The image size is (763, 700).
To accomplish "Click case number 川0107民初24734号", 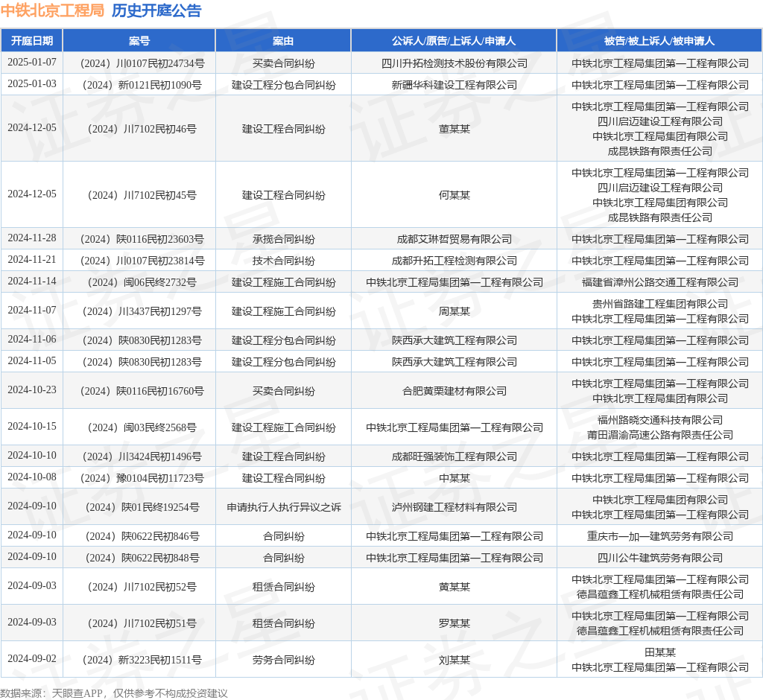I will 142,63.
